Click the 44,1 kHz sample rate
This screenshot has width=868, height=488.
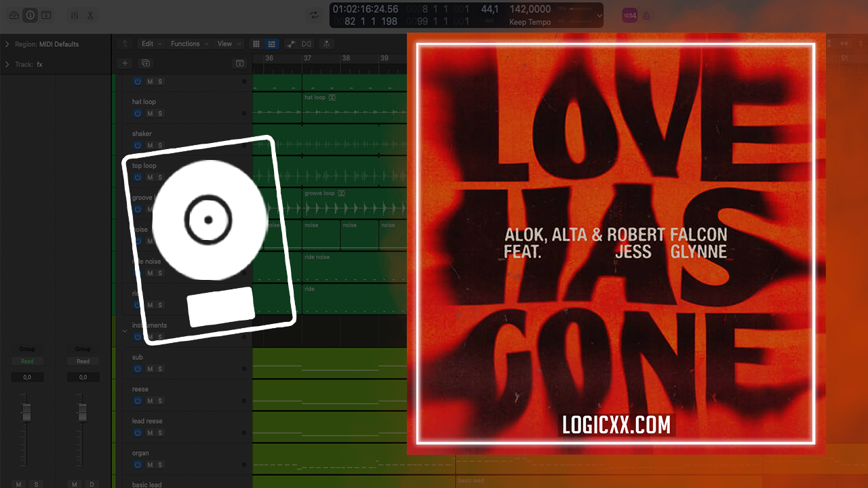(x=490, y=9)
